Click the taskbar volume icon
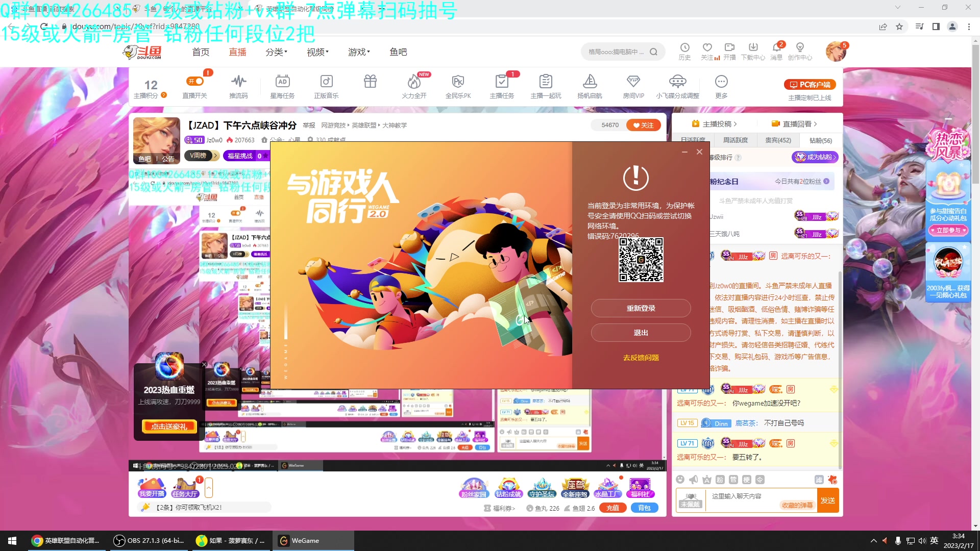Image resolution: width=980 pixels, height=551 pixels. coord(922,541)
